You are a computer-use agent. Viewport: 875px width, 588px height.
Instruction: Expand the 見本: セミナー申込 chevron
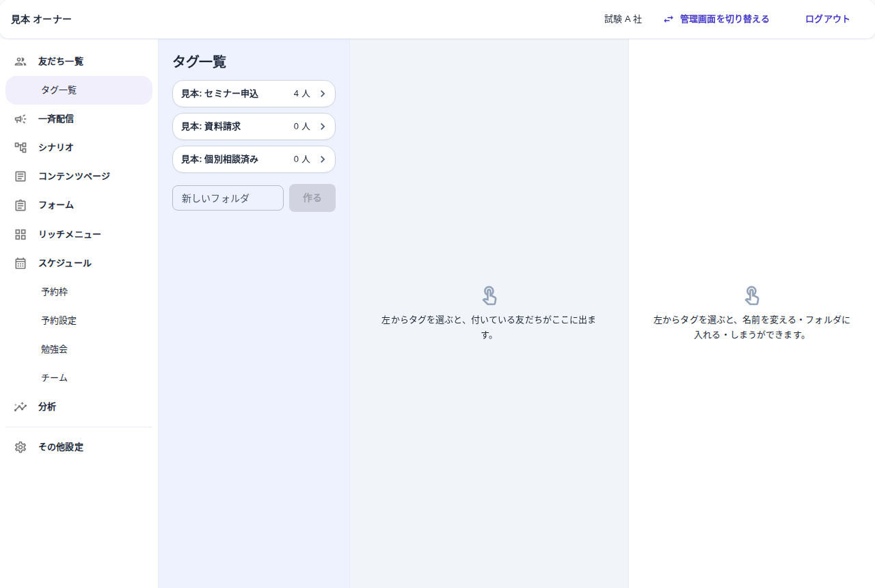click(323, 94)
